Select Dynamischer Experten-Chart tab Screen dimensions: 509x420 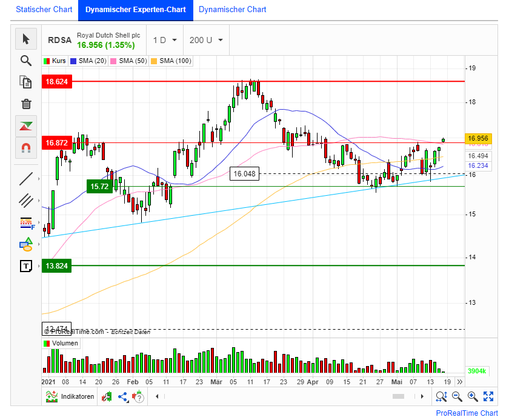(136, 10)
